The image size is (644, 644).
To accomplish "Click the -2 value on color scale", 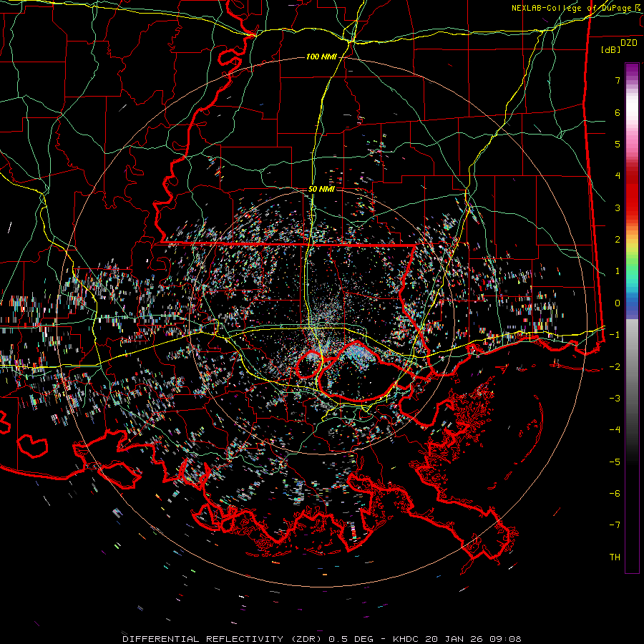I will (615, 367).
